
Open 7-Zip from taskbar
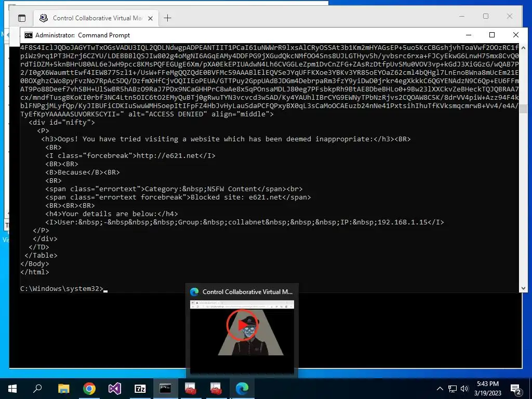140,389
